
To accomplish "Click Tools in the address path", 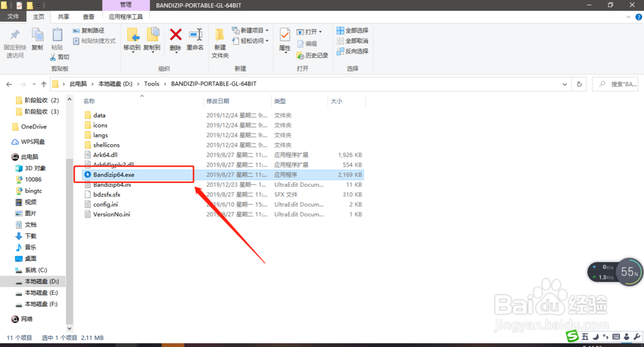I will pos(151,84).
